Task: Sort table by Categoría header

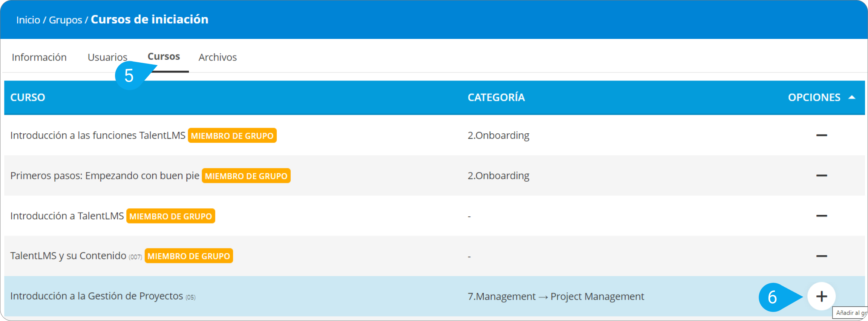Action: pyautogui.click(x=496, y=97)
